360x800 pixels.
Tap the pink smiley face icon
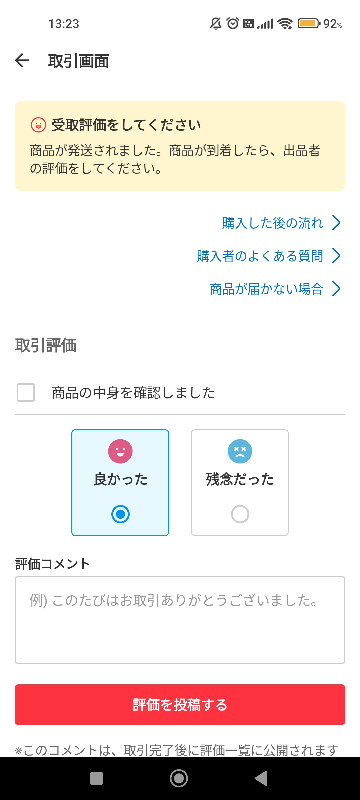tap(120, 451)
